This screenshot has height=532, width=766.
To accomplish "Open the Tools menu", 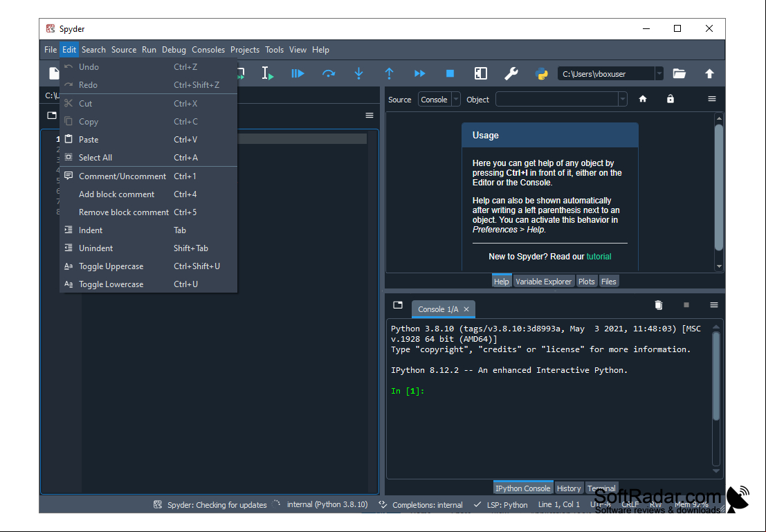I will 274,50.
